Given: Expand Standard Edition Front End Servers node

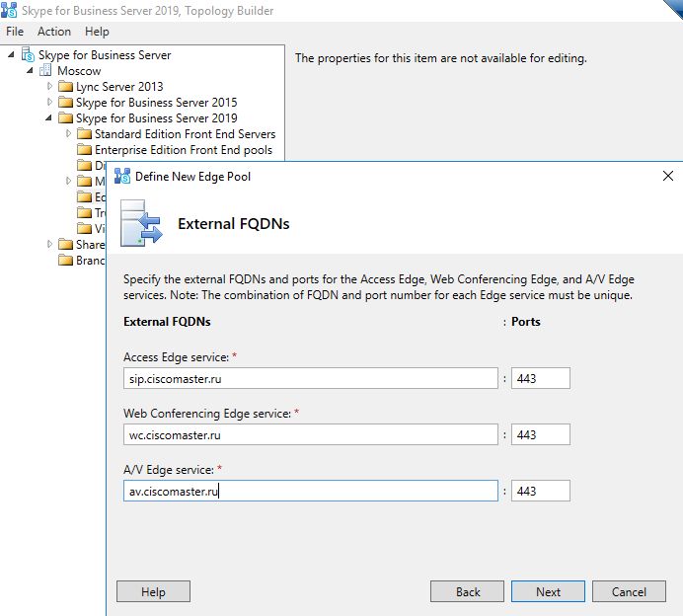Looking at the screenshot, I should point(68,133).
